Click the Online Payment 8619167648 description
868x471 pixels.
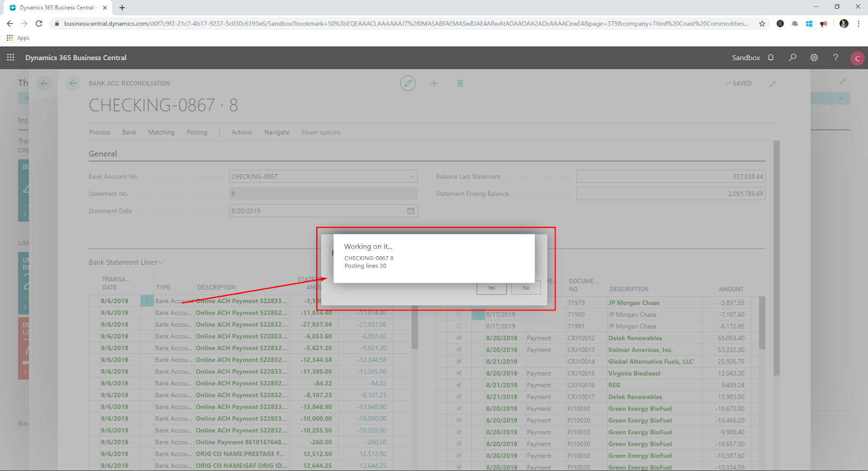pyautogui.click(x=241, y=442)
